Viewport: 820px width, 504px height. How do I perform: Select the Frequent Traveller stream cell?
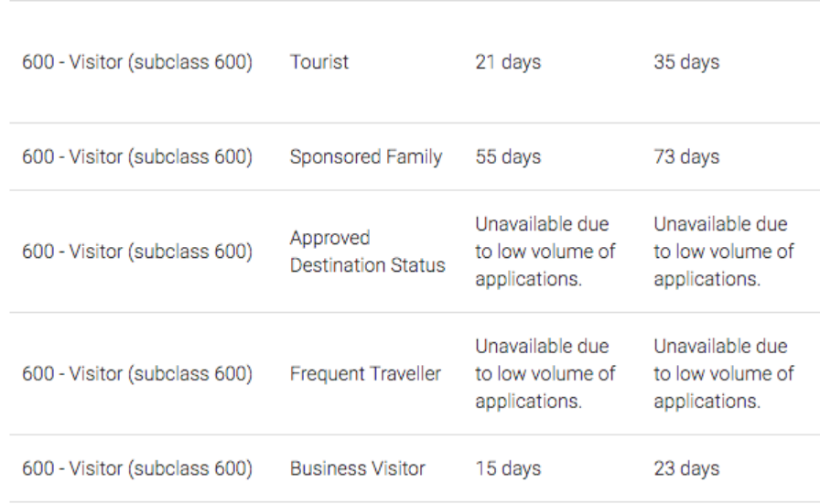(x=365, y=373)
